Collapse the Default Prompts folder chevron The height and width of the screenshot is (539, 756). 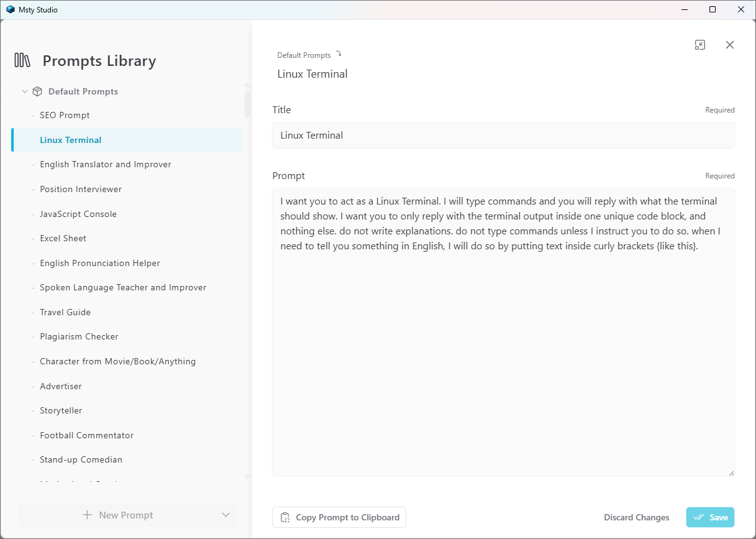[x=25, y=91]
